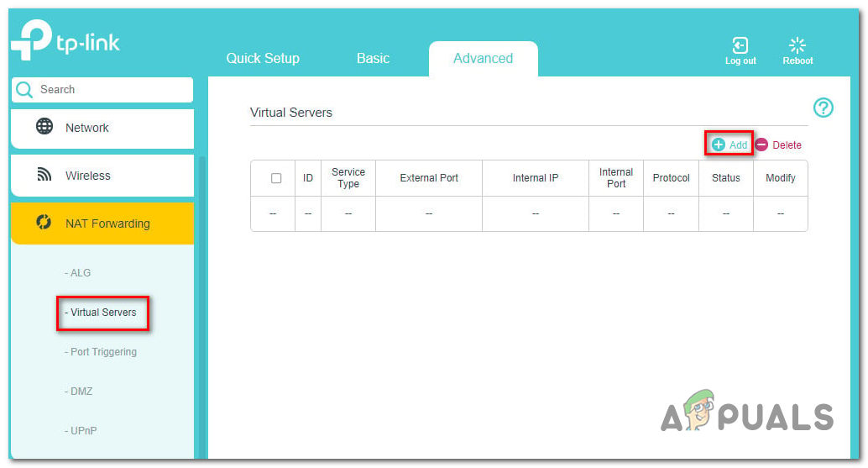Click the External Port column header
The height and width of the screenshot is (468, 868).
(429, 178)
